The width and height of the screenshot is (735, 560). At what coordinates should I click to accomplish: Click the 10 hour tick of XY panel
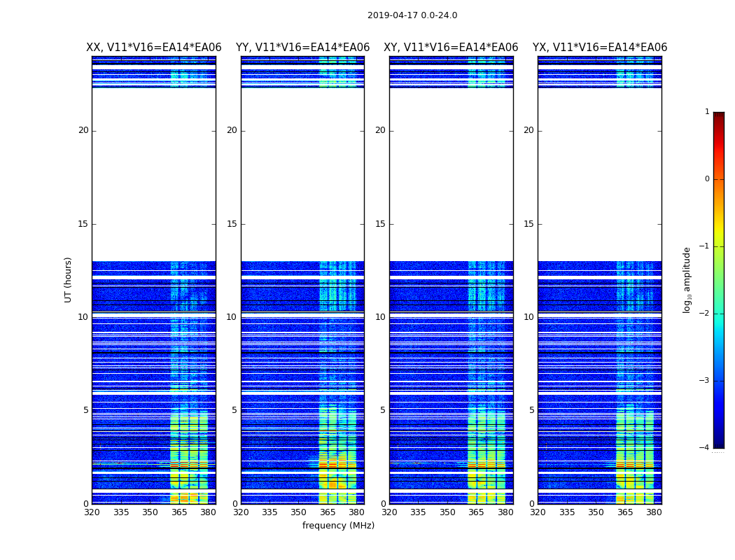(380, 317)
